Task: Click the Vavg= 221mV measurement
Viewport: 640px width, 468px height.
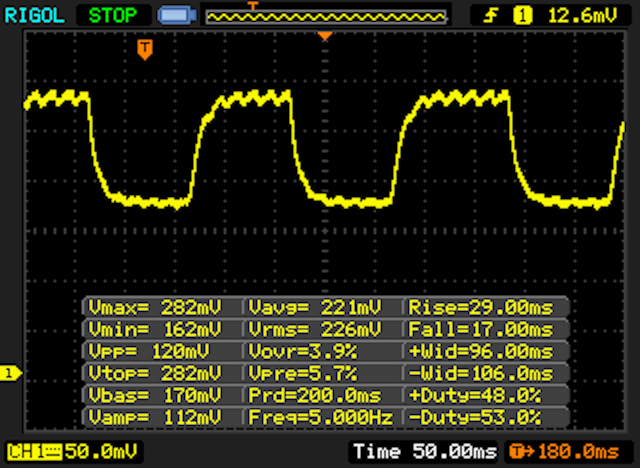Action: [315, 307]
